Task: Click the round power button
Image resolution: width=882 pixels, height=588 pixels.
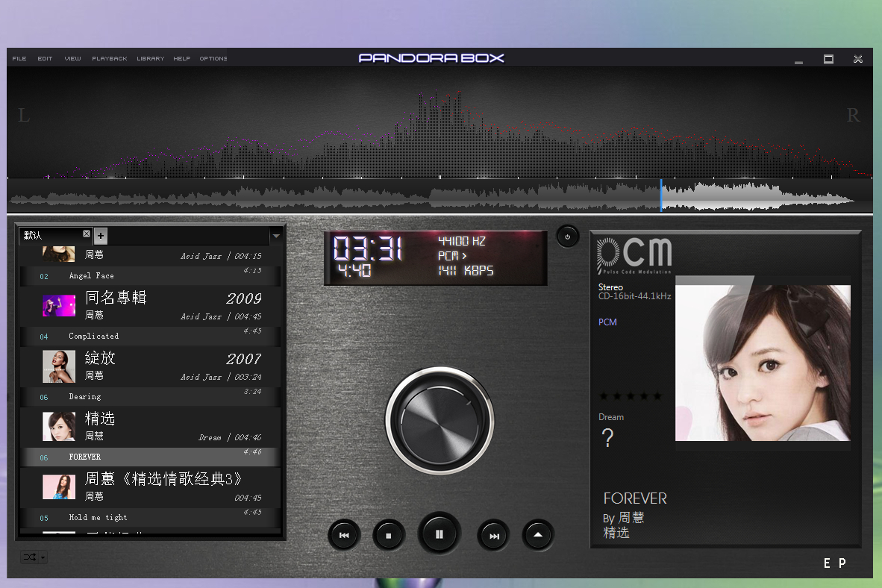Action: coord(568,237)
